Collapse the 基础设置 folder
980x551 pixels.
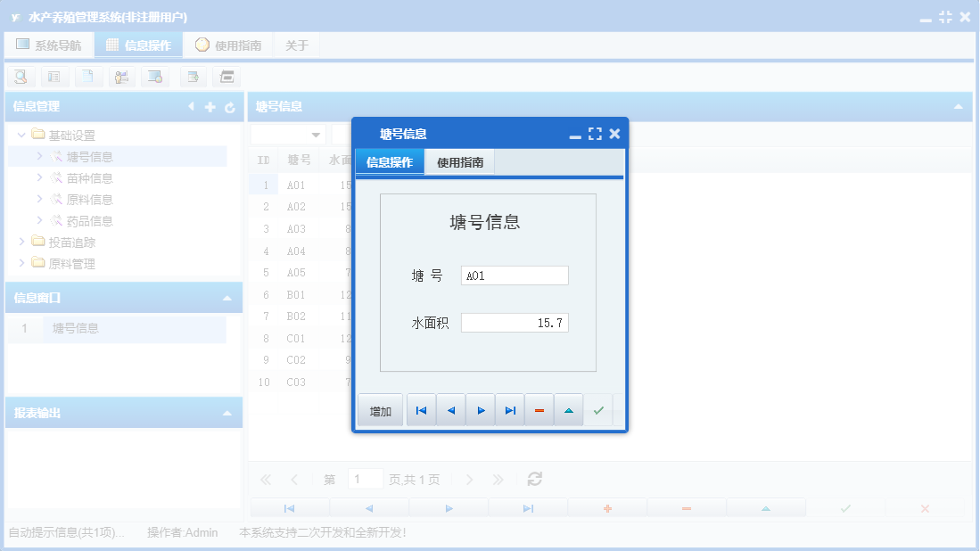(x=21, y=135)
